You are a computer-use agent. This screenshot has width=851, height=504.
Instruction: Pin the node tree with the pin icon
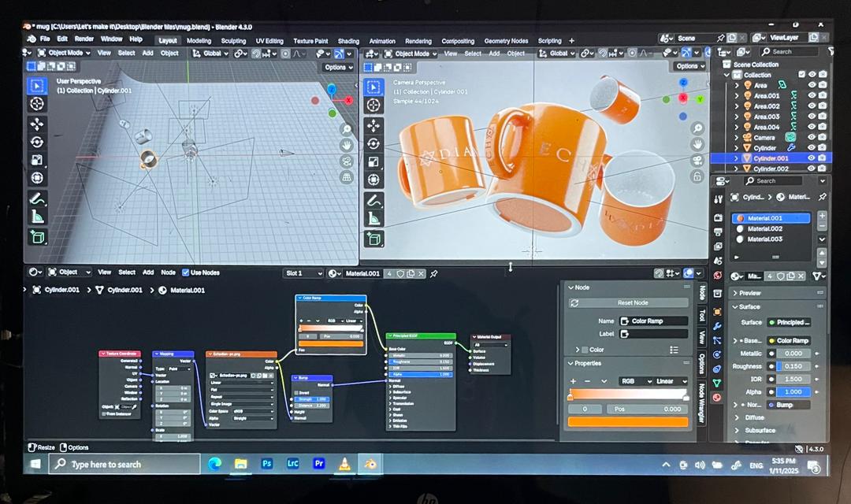(433, 274)
